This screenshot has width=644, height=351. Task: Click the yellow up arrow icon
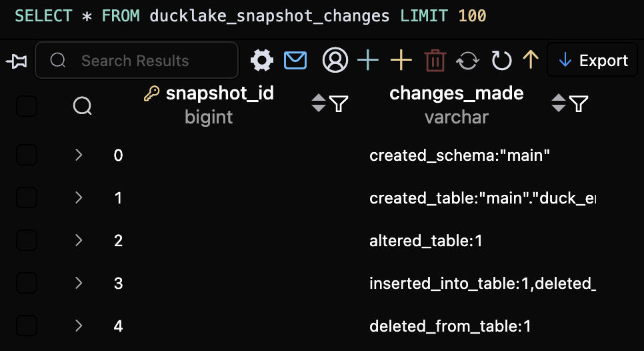click(x=531, y=61)
